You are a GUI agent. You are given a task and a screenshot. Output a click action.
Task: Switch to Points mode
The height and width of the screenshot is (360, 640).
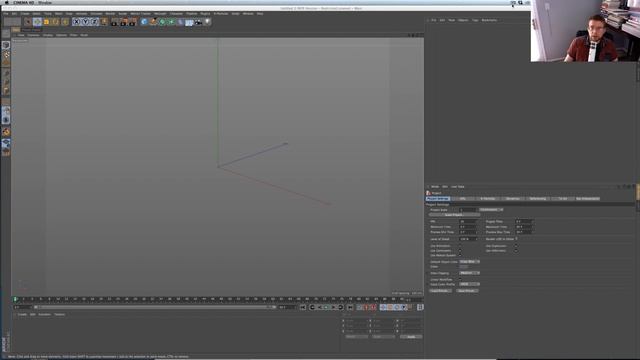click(6, 74)
